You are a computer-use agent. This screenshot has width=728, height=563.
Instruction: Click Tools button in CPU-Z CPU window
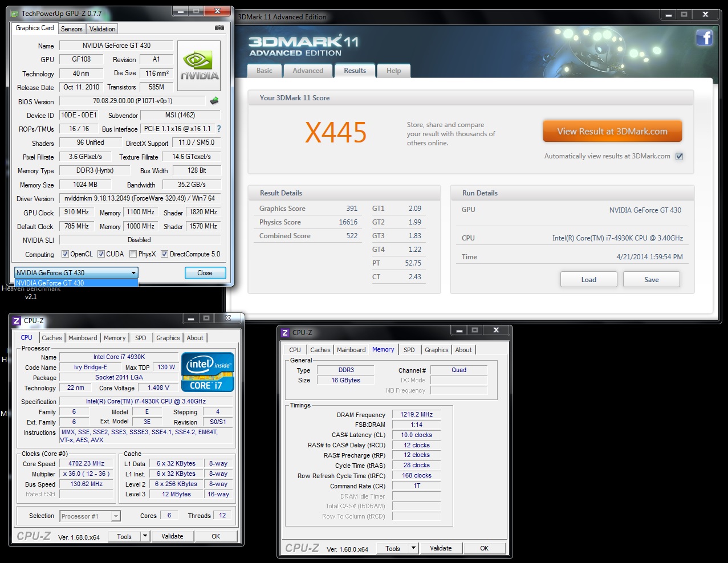pyautogui.click(x=124, y=536)
